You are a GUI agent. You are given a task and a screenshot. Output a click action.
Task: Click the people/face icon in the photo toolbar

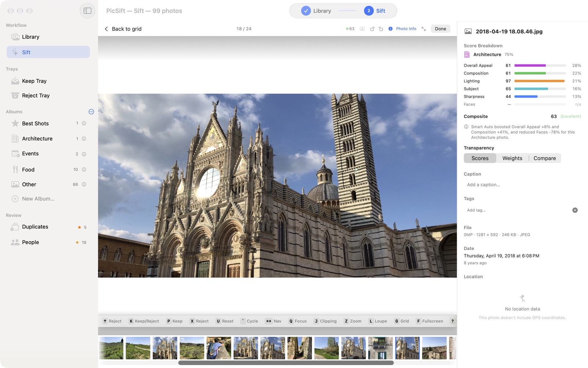click(362, 29)
